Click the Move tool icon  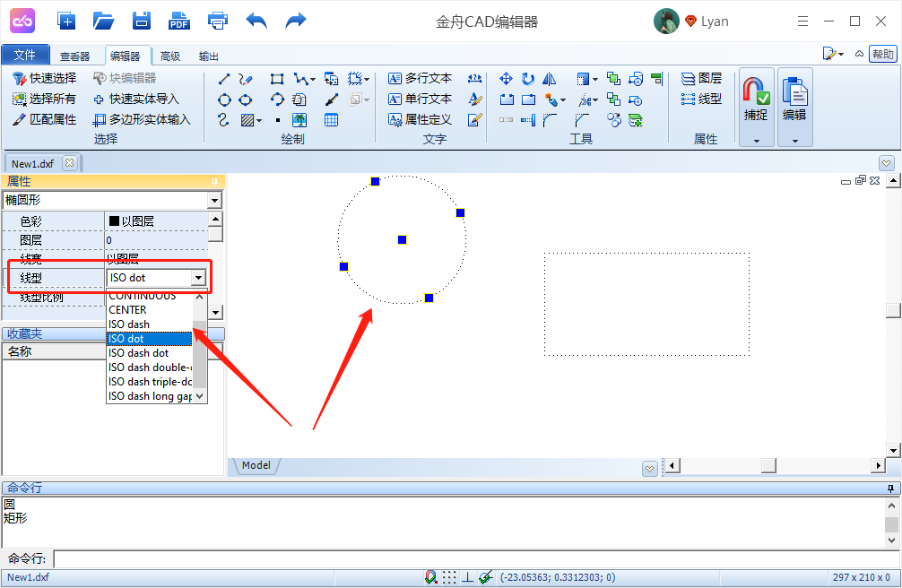point(507,79)
